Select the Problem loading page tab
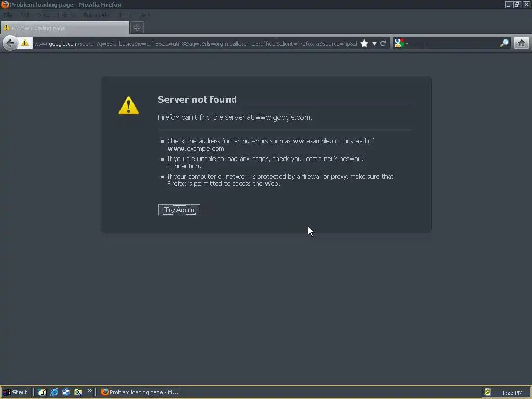This screenshot has width=532, height=399. [x=65, y=28]
